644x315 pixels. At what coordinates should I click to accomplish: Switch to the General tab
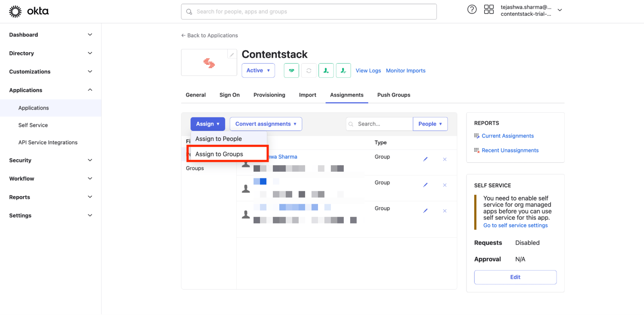(x=196, y=95)
